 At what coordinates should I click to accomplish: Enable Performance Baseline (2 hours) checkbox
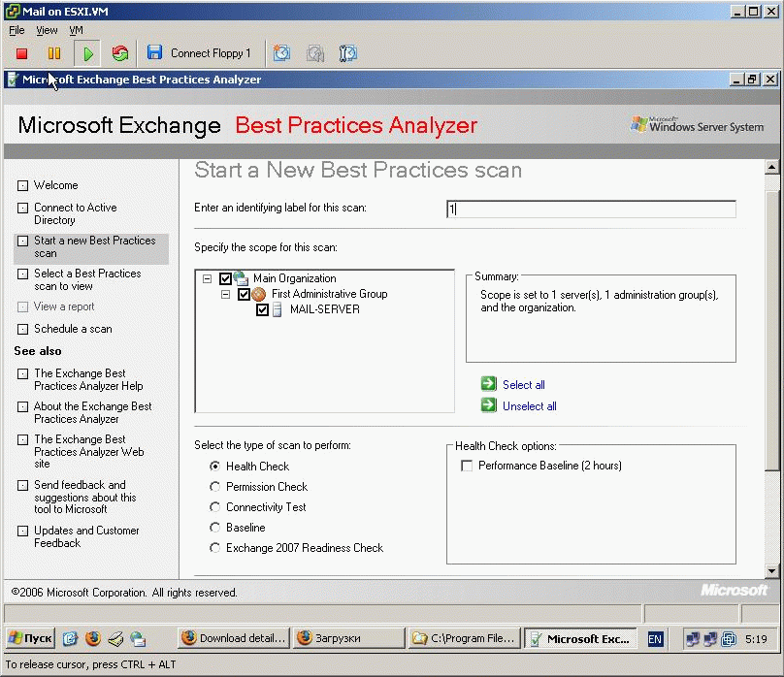pos(467,466)
